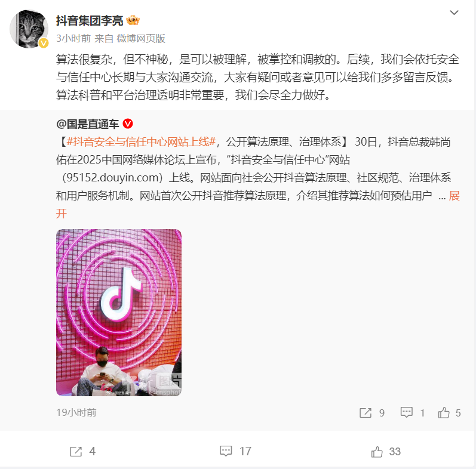Click comment icon on quoted post

pos(406,412)
